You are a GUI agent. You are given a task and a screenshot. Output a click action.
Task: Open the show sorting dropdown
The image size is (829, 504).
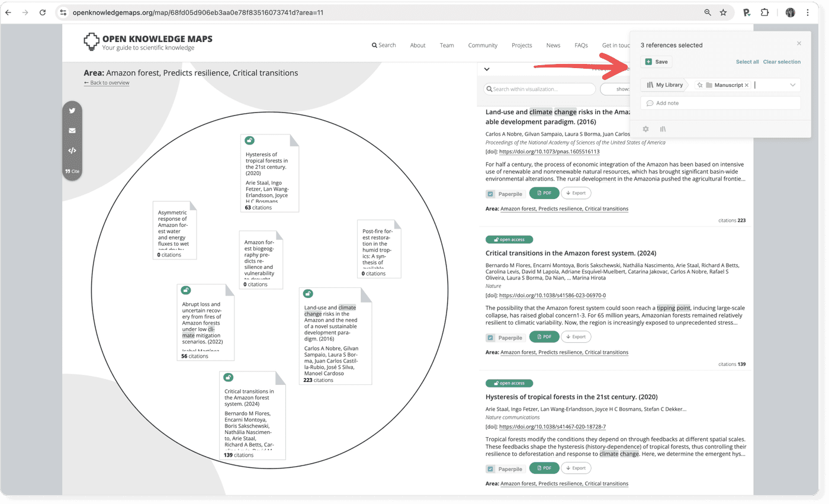click(622, 89)
